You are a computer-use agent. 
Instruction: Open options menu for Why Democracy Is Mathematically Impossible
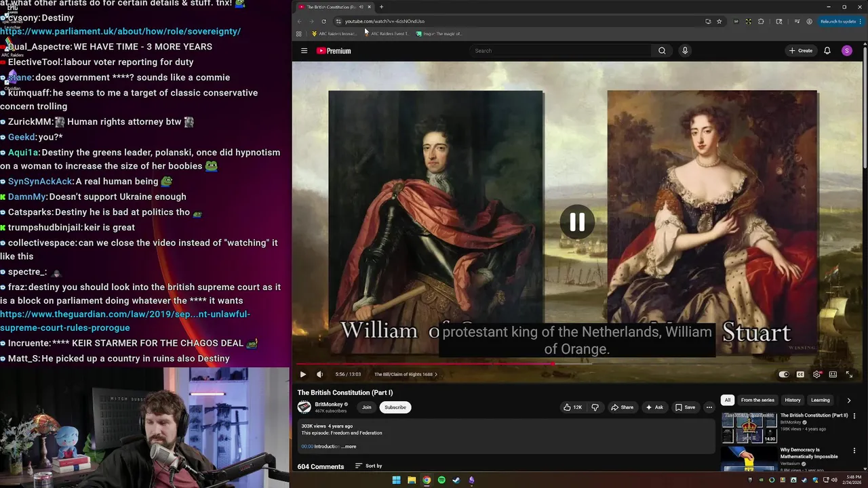point(854,451)
